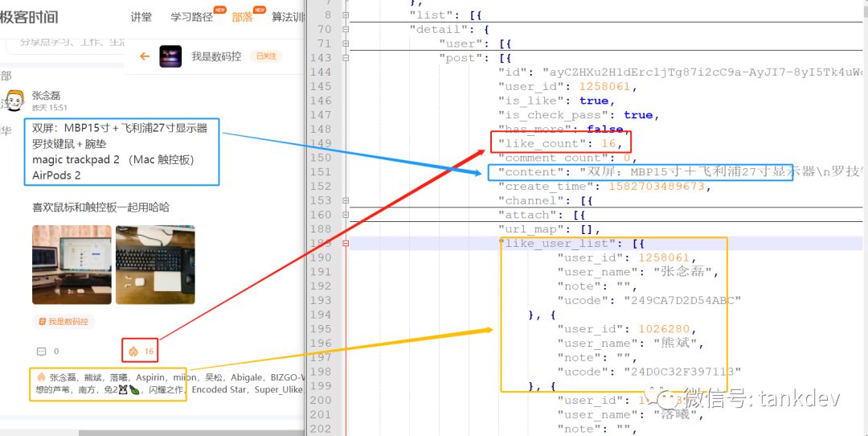Screen dimensions: 868x436
Task: Open the 讲堂 navigation tab
Action: click(x=141, y=17)
